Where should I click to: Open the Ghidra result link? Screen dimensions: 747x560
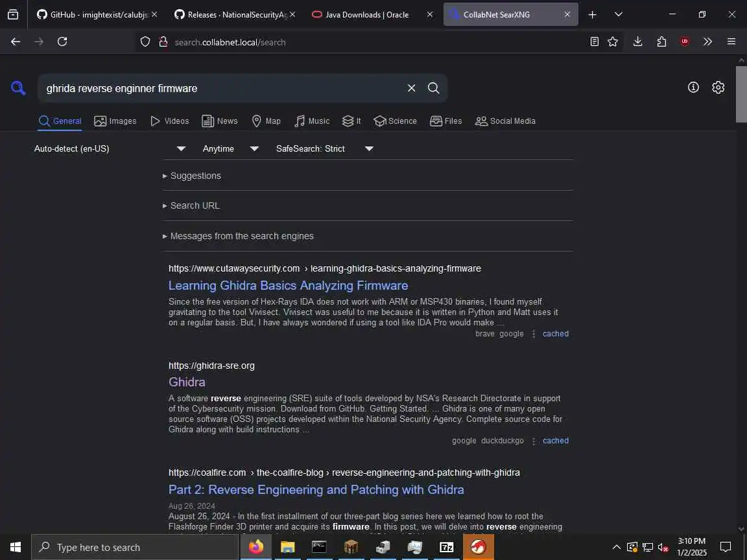click(187, 382)
